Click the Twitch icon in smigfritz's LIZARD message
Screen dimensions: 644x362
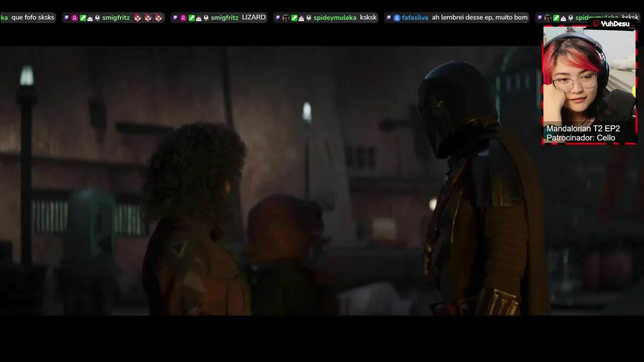click(x=175, y=18)
